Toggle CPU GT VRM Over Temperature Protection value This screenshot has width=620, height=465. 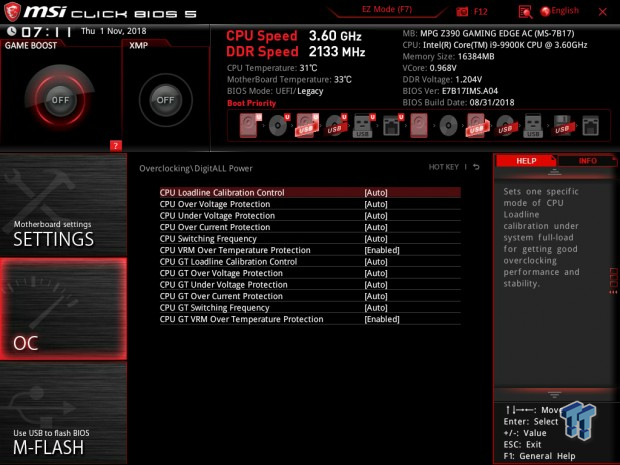pos(382,319)
